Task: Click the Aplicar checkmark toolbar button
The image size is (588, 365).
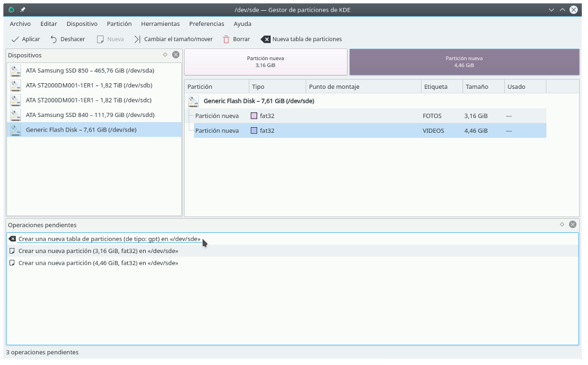Action: point(26,39)
